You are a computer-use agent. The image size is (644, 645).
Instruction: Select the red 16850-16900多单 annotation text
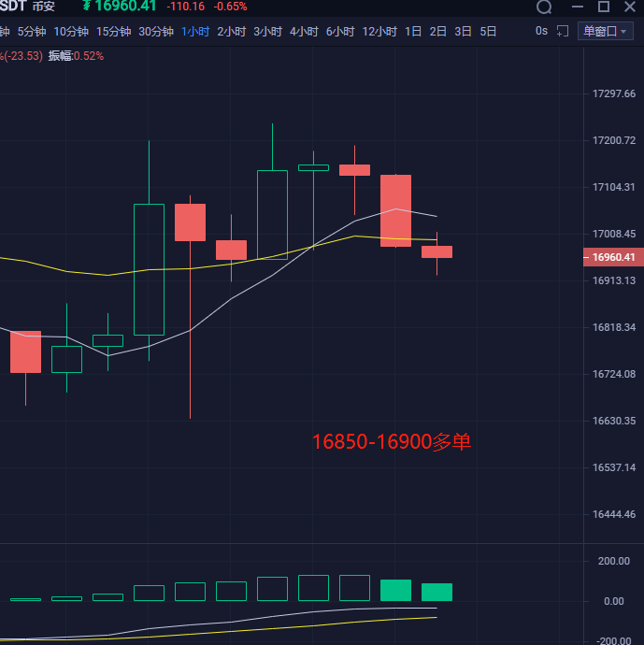pyautogui.click(x=391, y=441)
